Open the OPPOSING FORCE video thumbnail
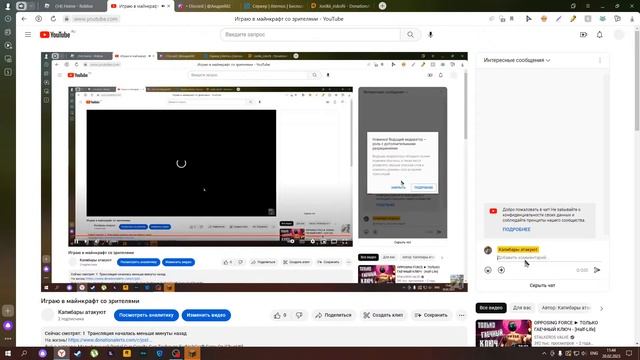This screenshot has height=360, width=640. coord(503,333)
